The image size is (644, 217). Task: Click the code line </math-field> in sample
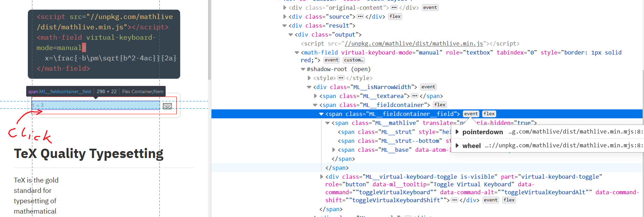(x=63, y=68)
